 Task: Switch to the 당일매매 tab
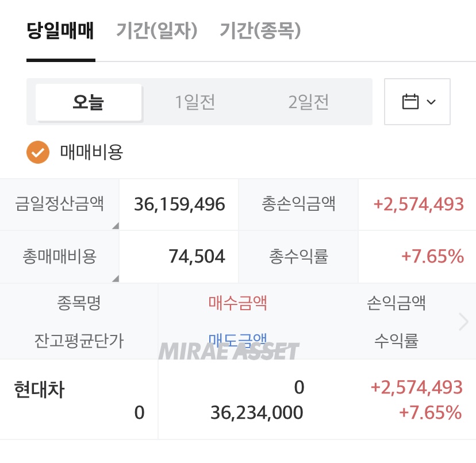click(x=60, y=30)
